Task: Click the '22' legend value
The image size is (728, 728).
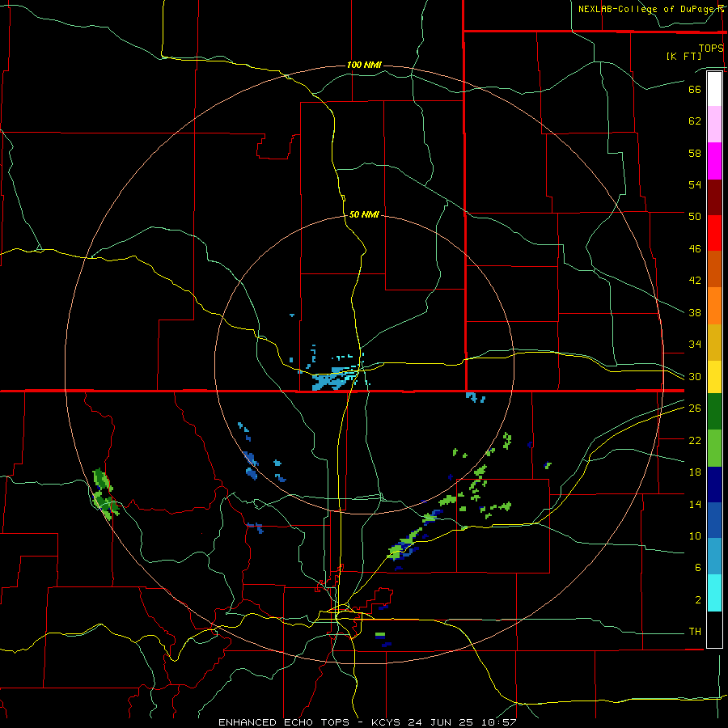Action: point(695,440)
